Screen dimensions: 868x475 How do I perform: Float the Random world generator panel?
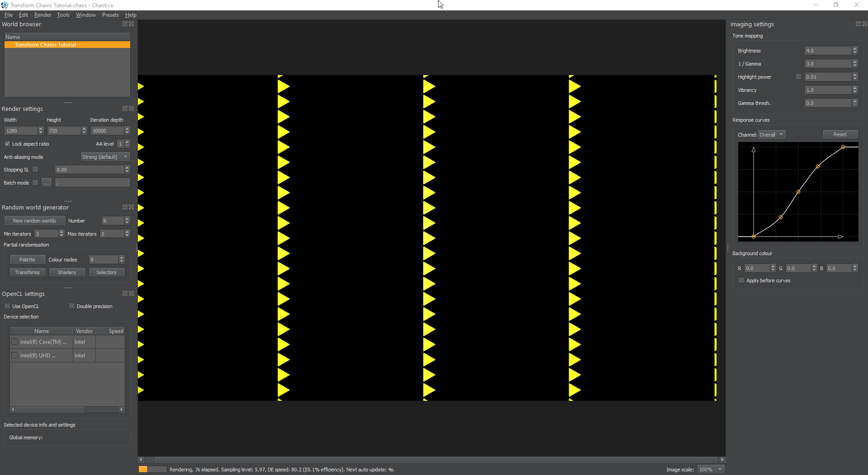click(125, 207)
